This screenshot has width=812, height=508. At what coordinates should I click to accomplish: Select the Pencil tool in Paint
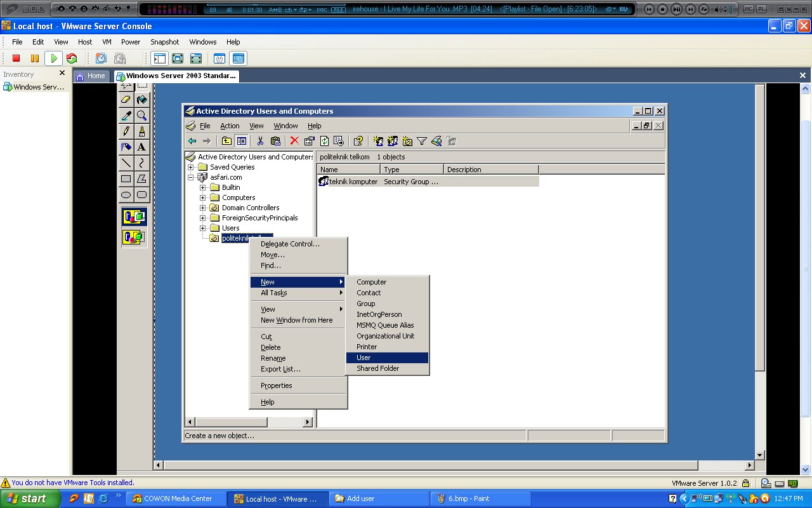pos(126,131)
